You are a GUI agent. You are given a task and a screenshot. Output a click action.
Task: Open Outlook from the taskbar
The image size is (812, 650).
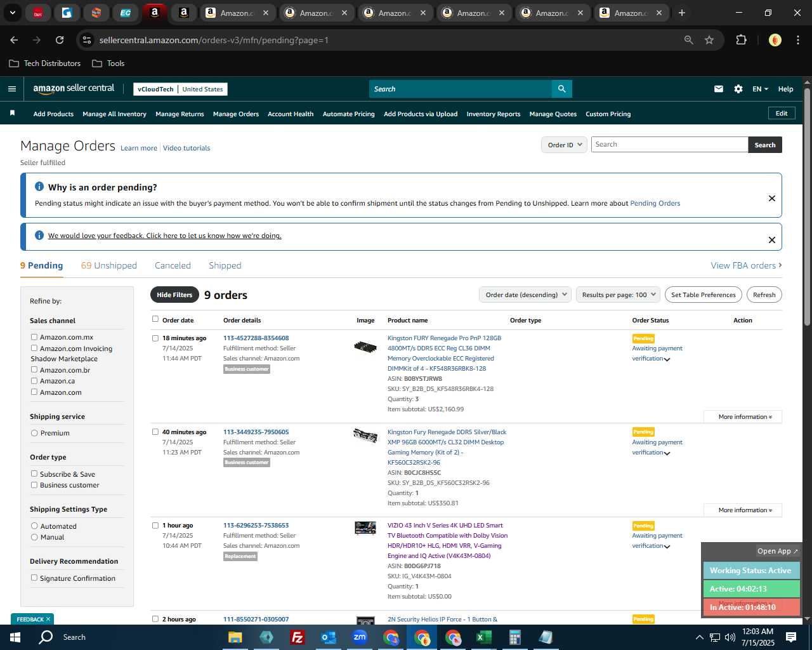click(x=328, y=637)
